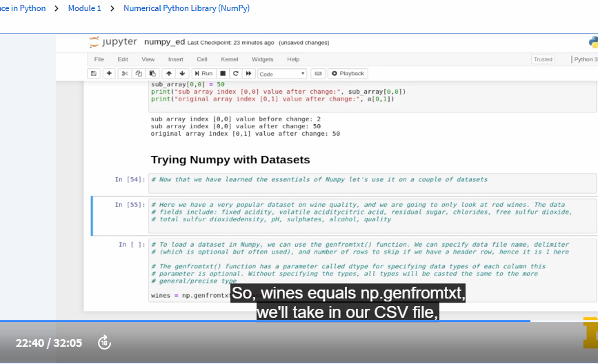Open the Help menu

293,59
